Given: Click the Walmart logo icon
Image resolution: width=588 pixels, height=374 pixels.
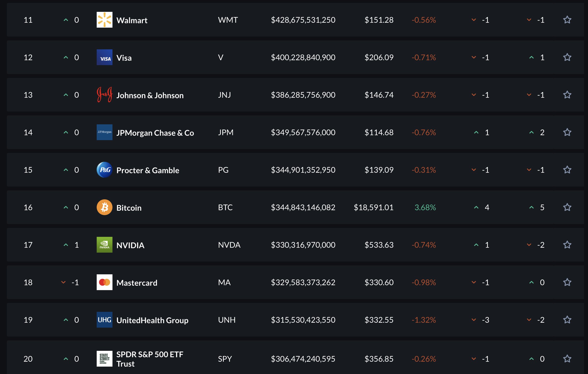Looking at the screenshot, I should tap(105, 20).
